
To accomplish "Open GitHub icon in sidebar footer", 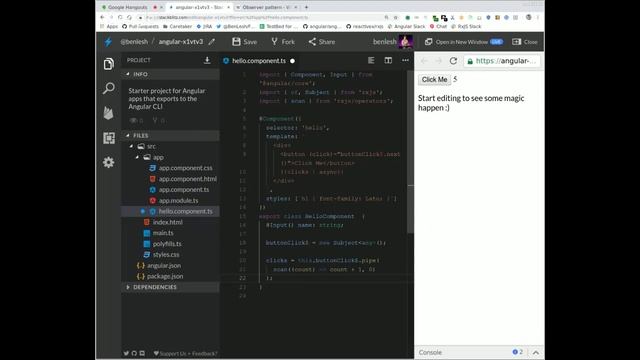I will click(134, 353).
